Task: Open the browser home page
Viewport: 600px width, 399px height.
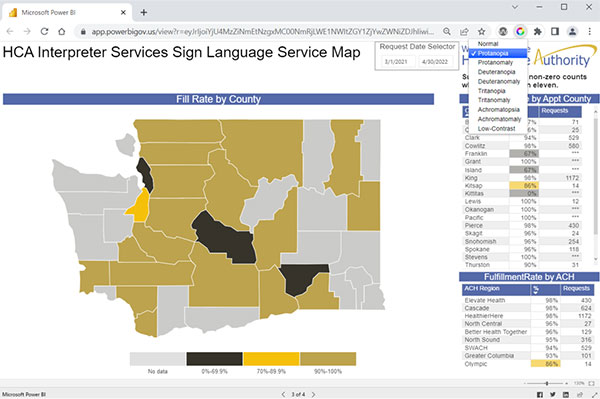Action: [62, 32]
